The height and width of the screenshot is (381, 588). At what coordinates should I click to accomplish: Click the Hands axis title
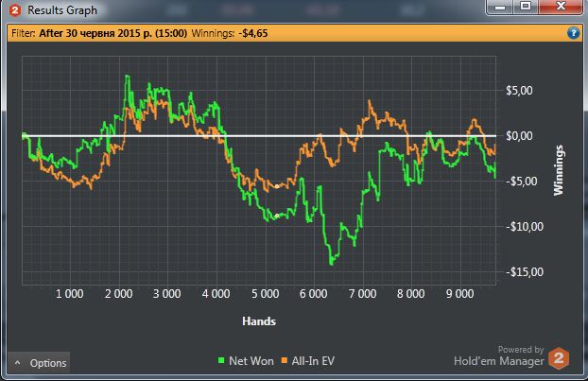click(259, 321)
